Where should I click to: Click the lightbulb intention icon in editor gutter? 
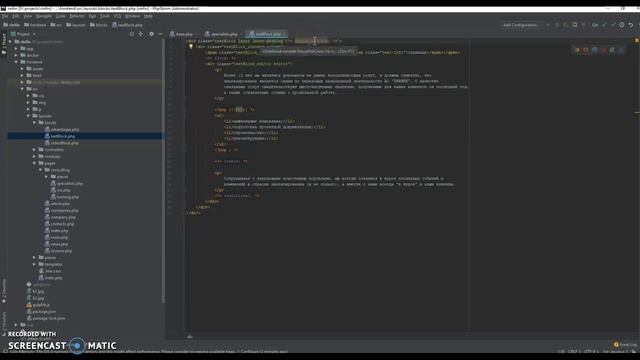tap(191, 47)
